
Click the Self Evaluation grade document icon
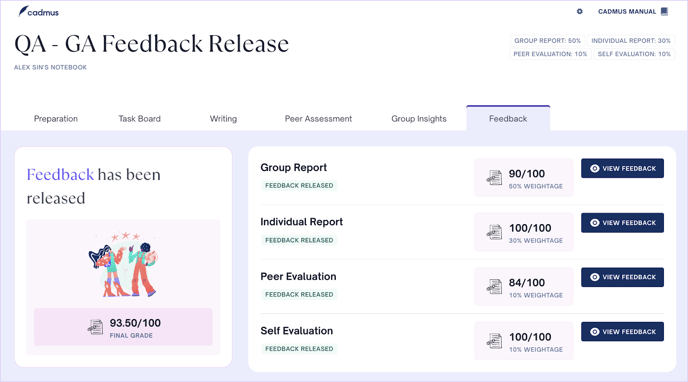click(494, 341)
